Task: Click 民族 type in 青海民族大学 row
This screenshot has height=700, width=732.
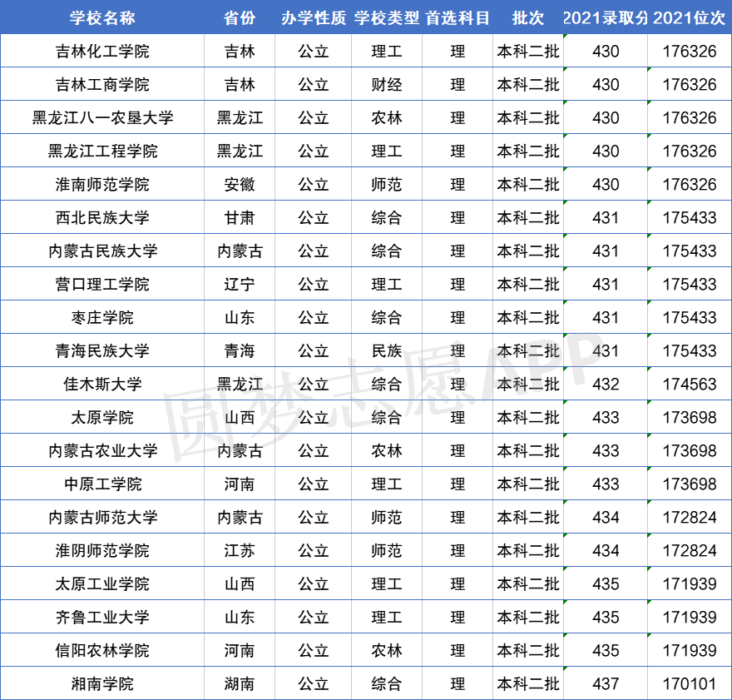Action: pos(387,350)
